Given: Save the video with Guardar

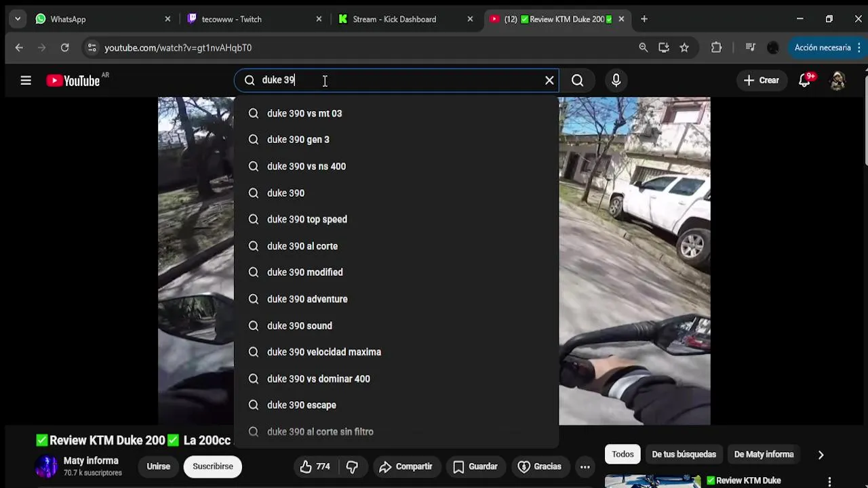Looking at the screenshot, I should click(x=475, y=466).
